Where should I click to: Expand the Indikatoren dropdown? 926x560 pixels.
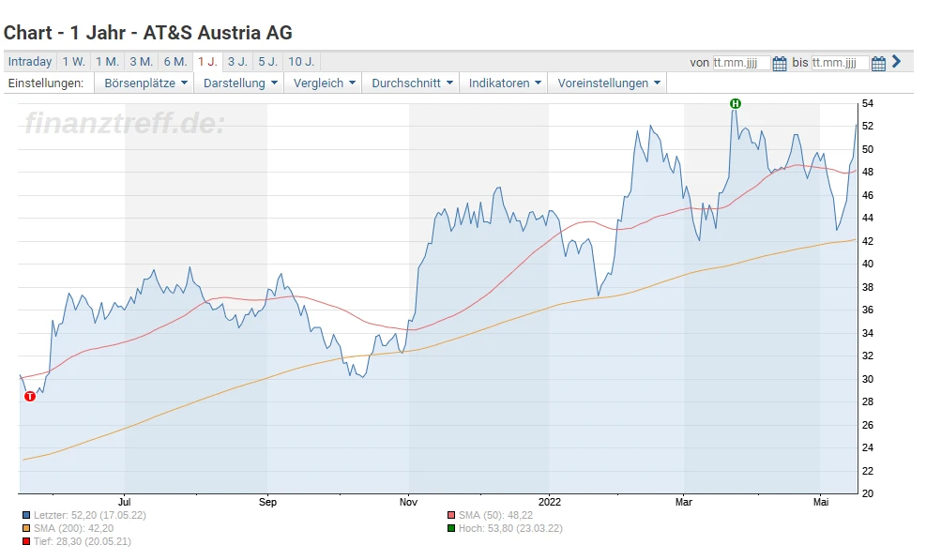[x=505, y=83]
